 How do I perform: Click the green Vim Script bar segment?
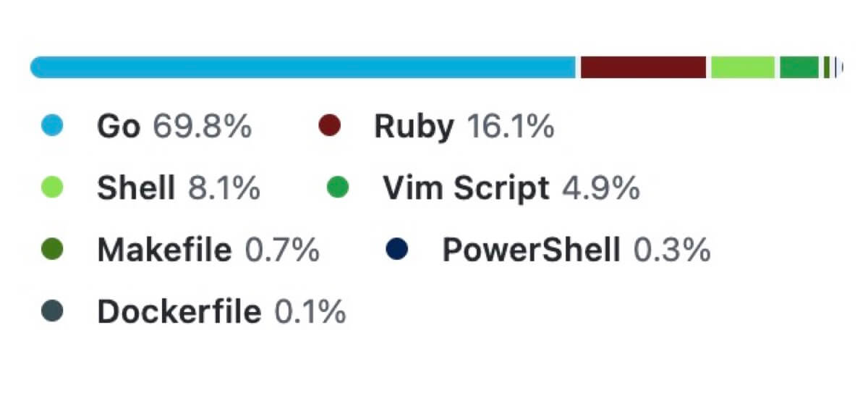click(x=799, y=67)
